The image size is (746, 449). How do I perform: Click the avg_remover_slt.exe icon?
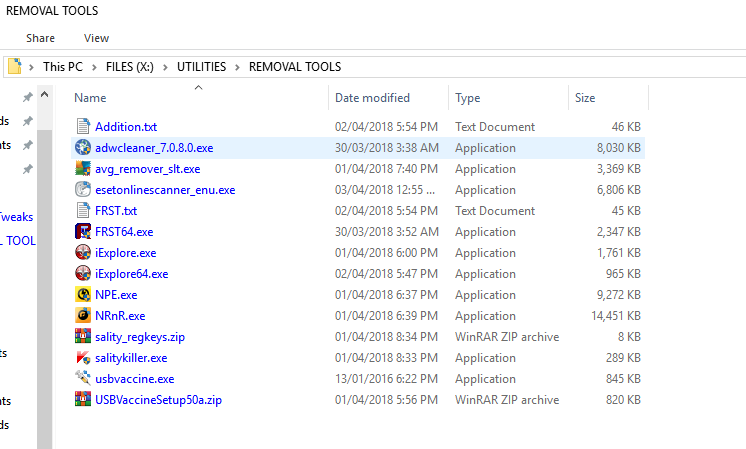[83, 168]
